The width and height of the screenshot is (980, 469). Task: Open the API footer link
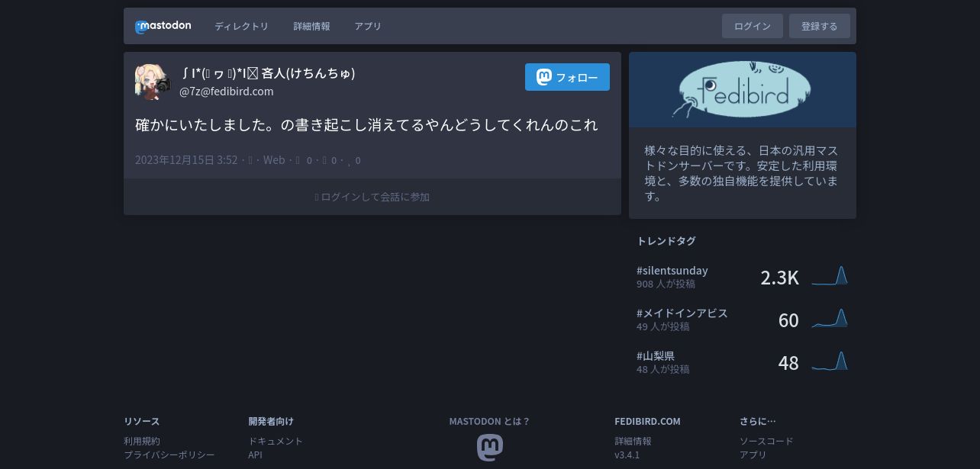pyautogui.click(x=255, y=455)
